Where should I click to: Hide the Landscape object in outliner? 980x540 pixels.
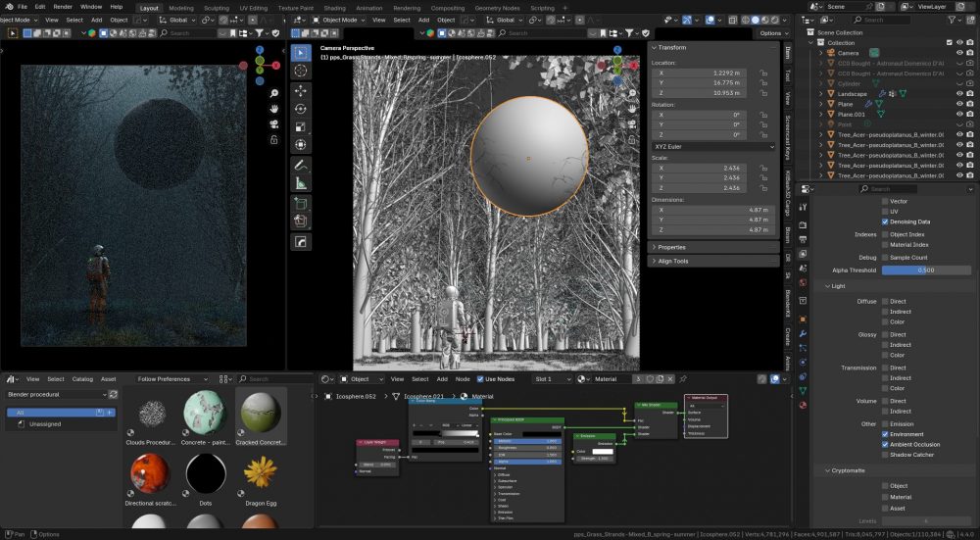959,93
